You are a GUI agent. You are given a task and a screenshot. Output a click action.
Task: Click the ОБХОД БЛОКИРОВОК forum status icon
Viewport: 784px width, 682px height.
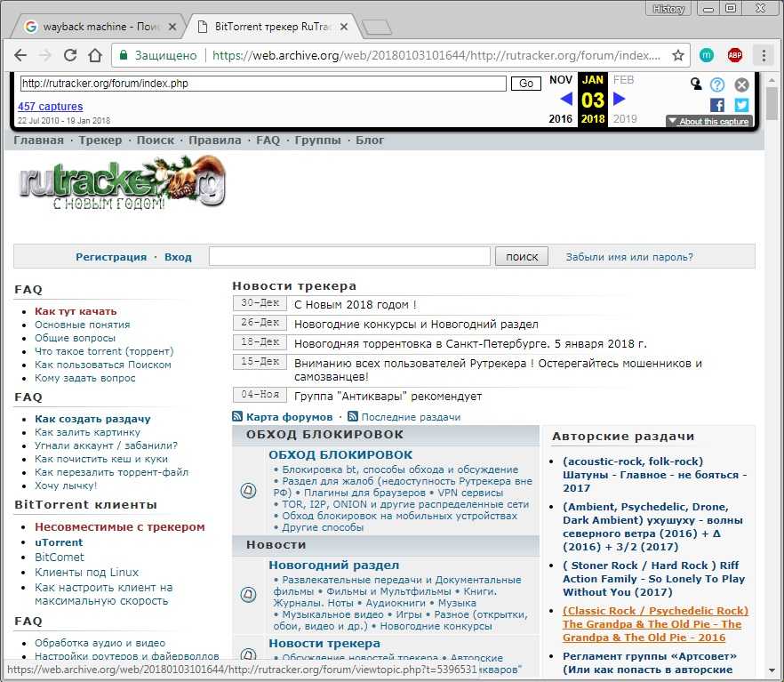249,490
